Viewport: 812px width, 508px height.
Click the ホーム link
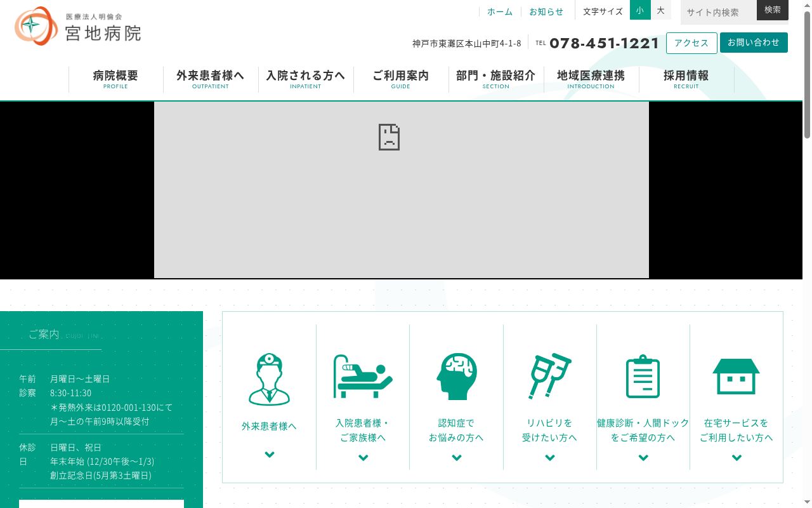coord(500,11)
